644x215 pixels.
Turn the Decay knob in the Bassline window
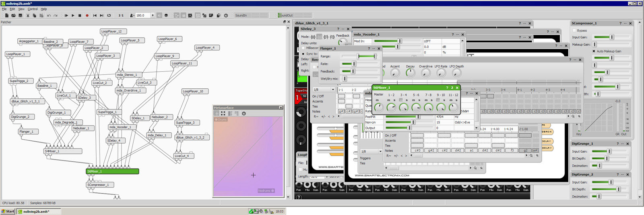click(410, 73)
